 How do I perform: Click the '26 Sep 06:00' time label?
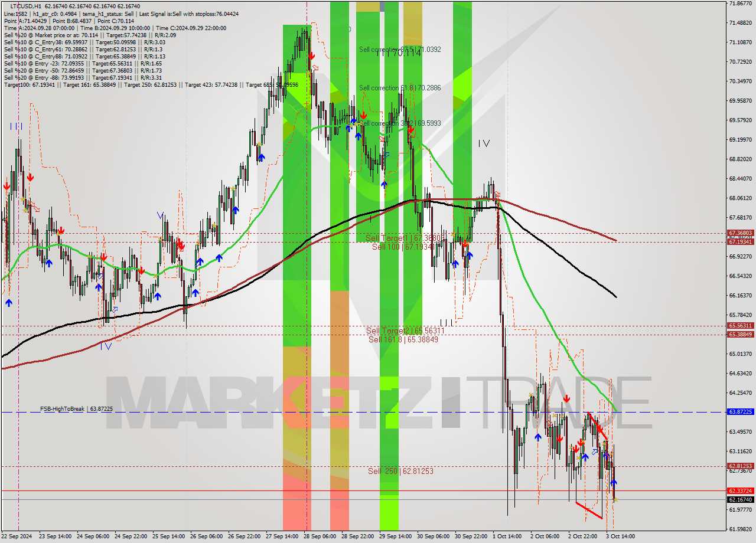(x=206, y=537)
